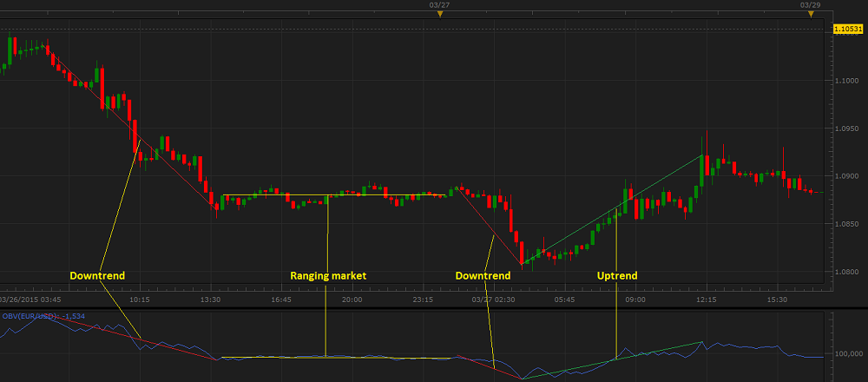Click the Ranging market annotation label

(x=328, y=275)
